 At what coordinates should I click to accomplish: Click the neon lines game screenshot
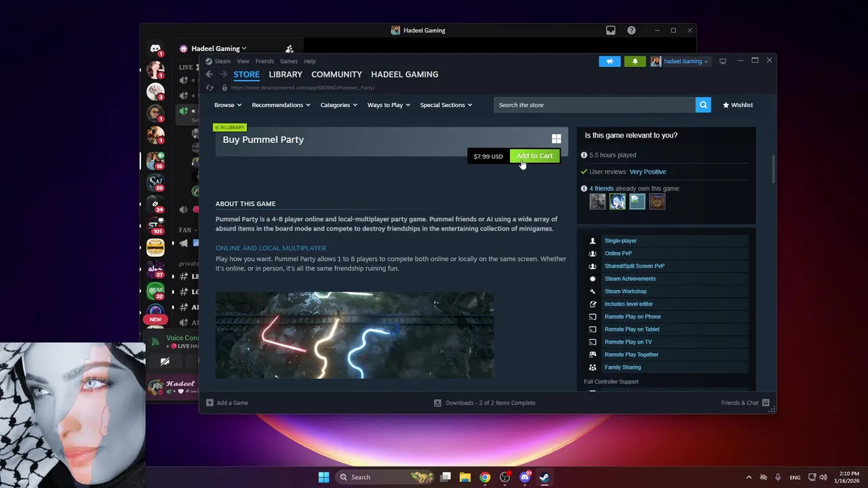(x=355, y=335)
